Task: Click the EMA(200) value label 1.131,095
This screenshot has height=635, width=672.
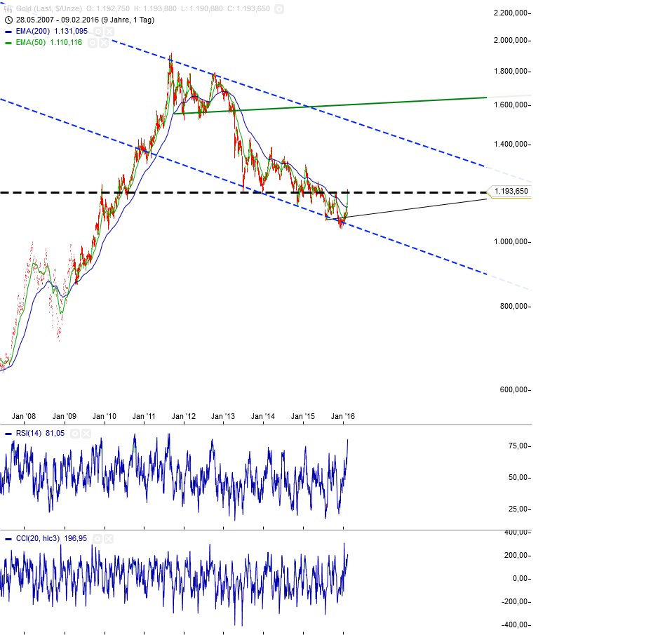Action: click(70, 31)
